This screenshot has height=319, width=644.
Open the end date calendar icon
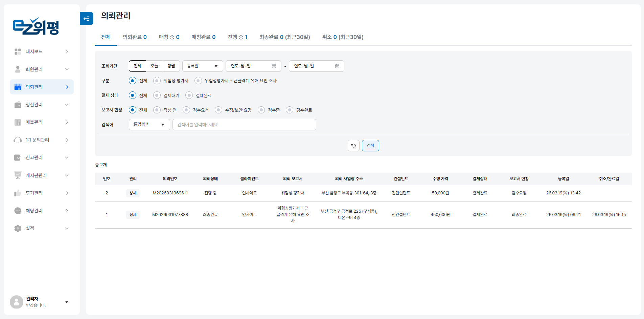(x=337, y=66)
